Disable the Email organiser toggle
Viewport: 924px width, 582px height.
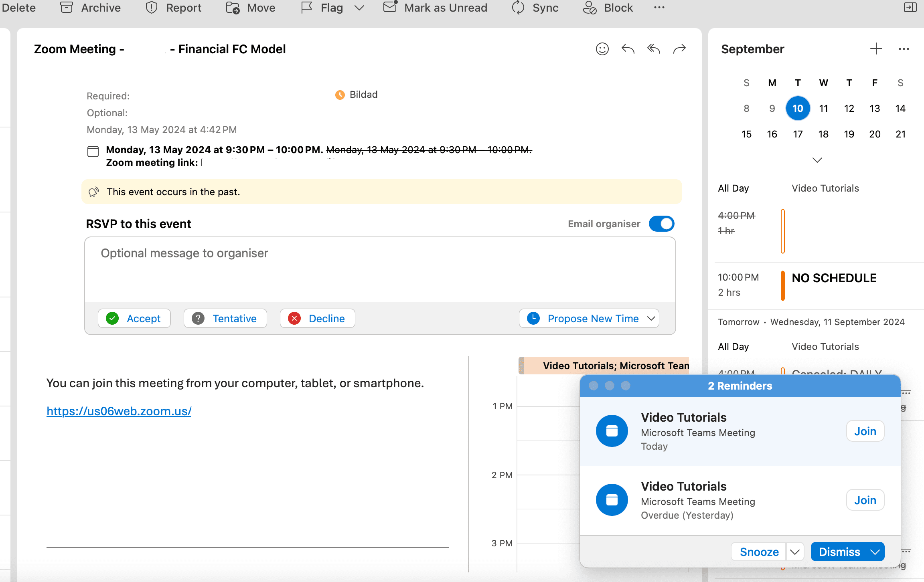(661, 224)
